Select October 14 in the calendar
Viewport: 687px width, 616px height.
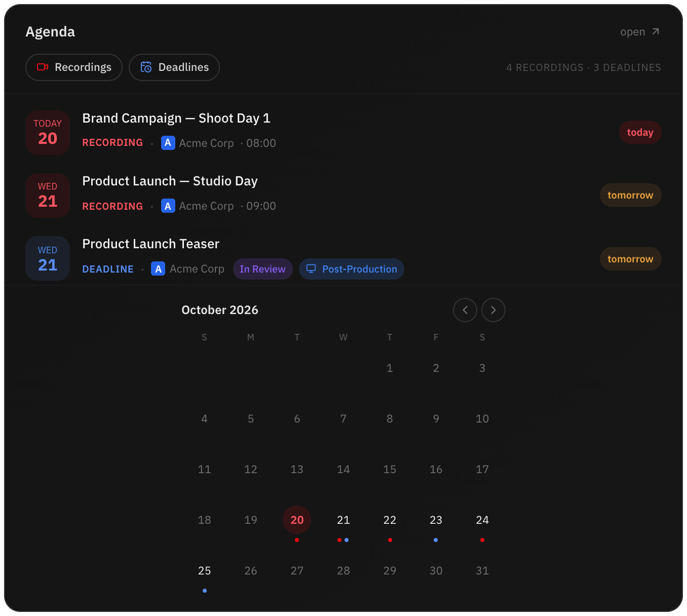click(343, 469)
